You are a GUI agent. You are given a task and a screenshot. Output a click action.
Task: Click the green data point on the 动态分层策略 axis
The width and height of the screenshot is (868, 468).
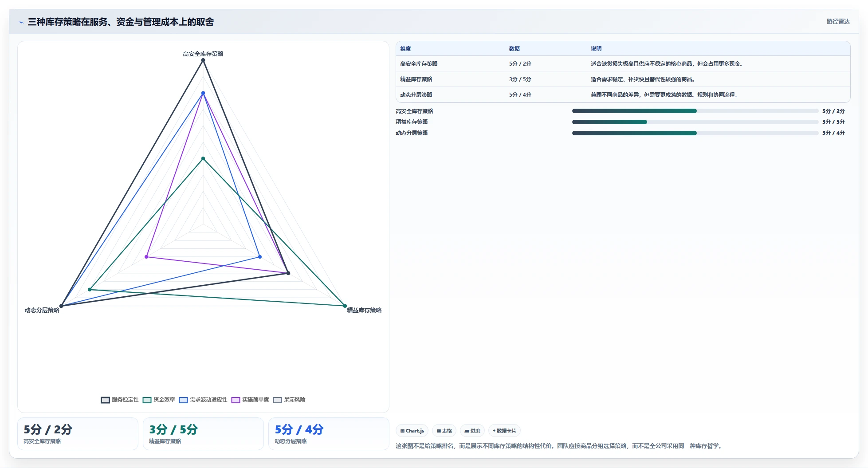click(90, 290)
